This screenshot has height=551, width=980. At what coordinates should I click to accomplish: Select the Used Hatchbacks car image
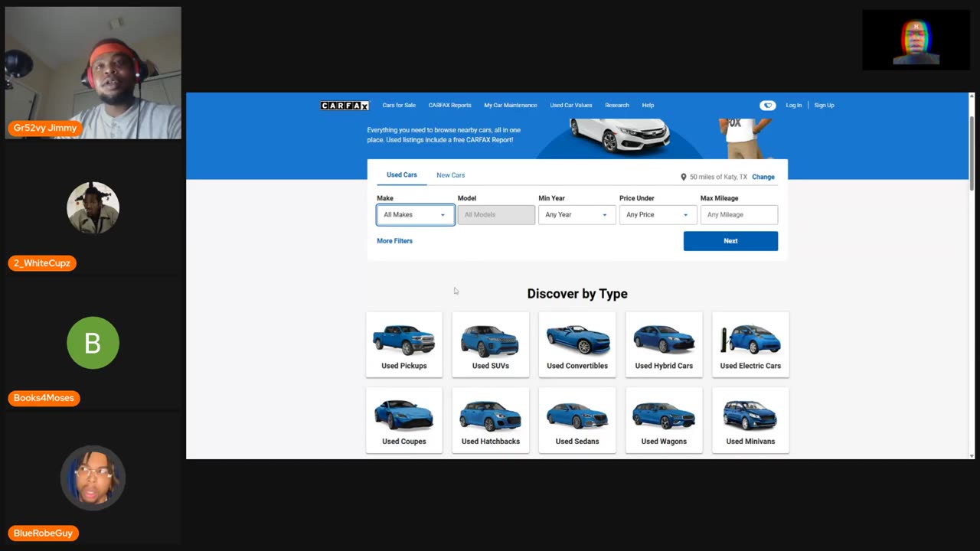click(491, 416)
